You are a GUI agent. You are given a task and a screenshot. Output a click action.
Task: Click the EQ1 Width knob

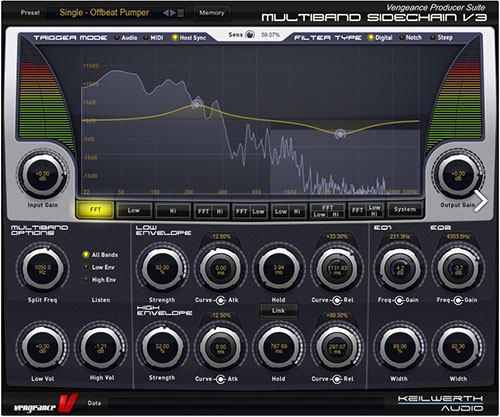(x=400, y=347)
